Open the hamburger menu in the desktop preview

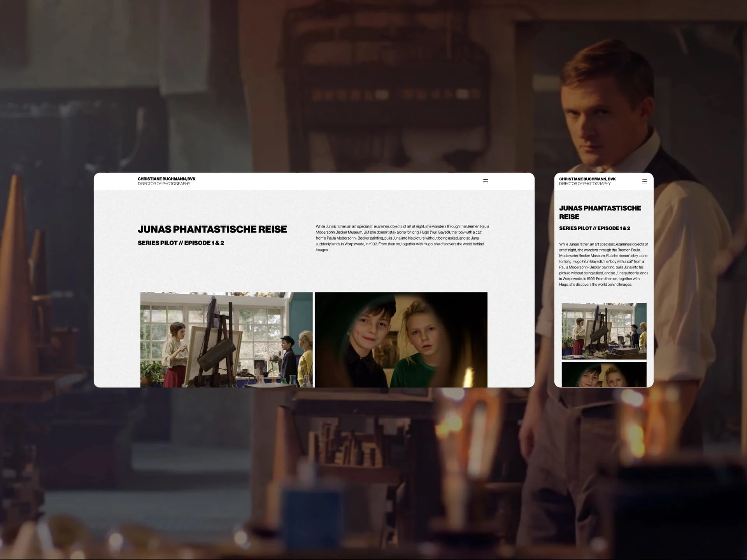point(485,181)
